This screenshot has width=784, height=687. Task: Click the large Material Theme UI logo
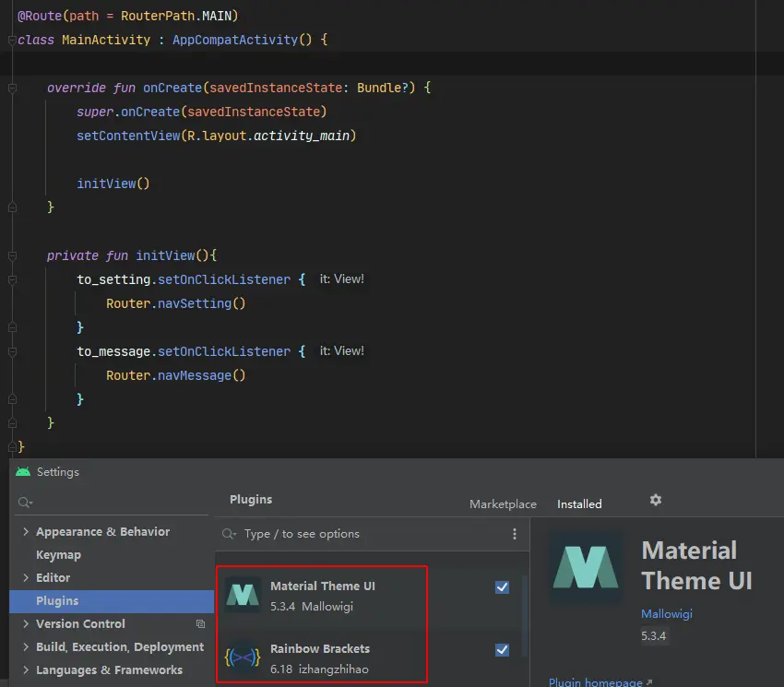[x=586, y=566]
